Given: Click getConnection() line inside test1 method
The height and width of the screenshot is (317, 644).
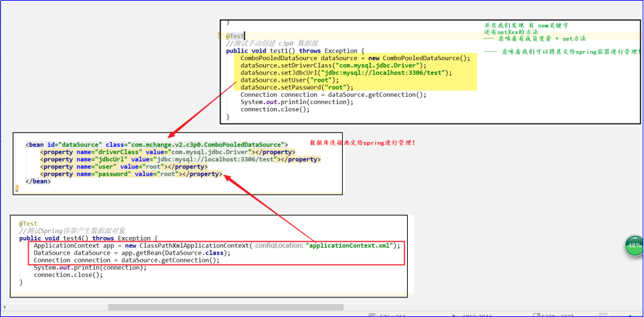Looking at the screenshot, I should click(x=334, y=94).
